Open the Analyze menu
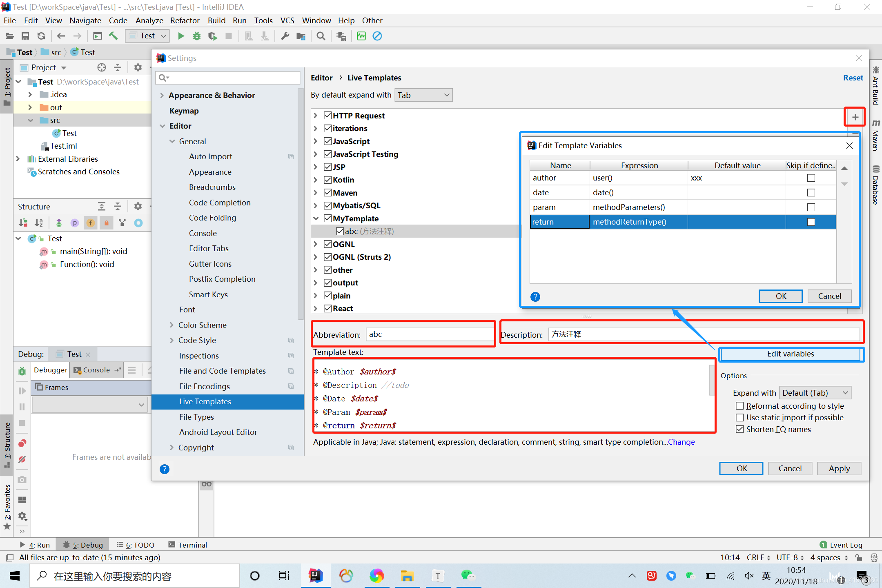 [x=149, y=20]
